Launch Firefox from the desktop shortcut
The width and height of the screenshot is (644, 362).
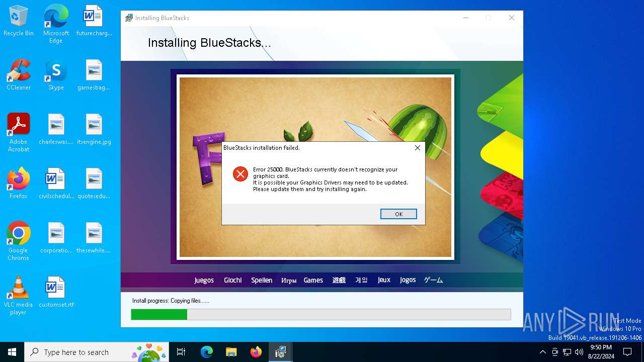[19, 184]
